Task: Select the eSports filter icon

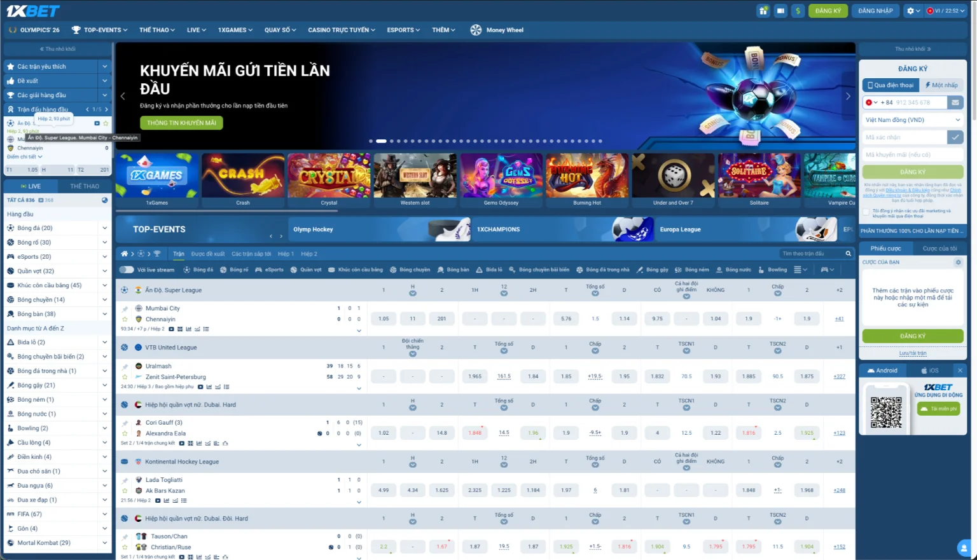Action: point(258,270)
